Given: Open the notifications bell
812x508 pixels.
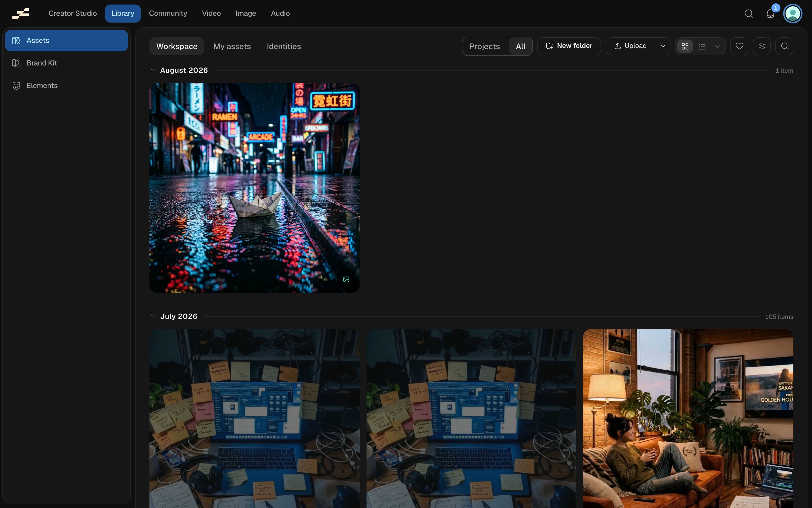Looking at the screenshot, I should pos(770,14).
